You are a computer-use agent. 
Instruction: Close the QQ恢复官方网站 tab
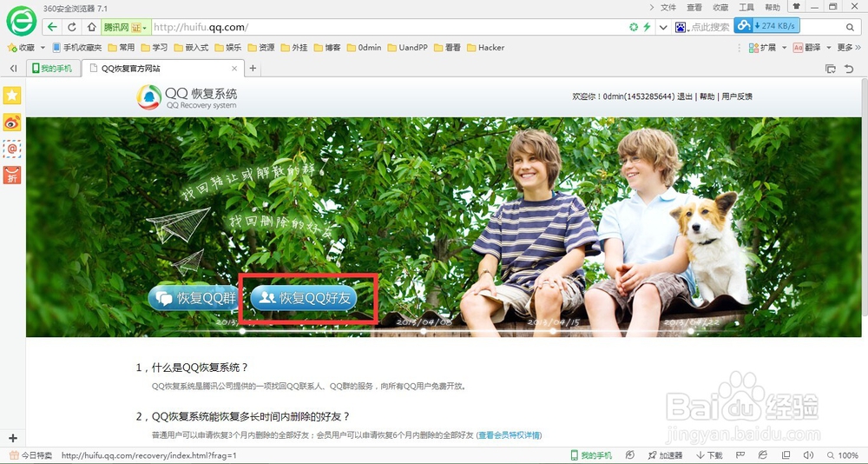(234, 68)
